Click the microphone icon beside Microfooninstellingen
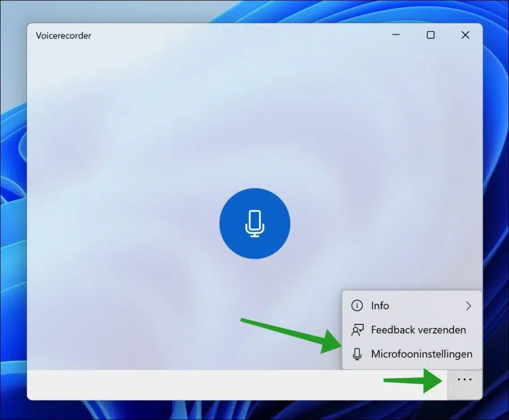 tap(357, 354)
